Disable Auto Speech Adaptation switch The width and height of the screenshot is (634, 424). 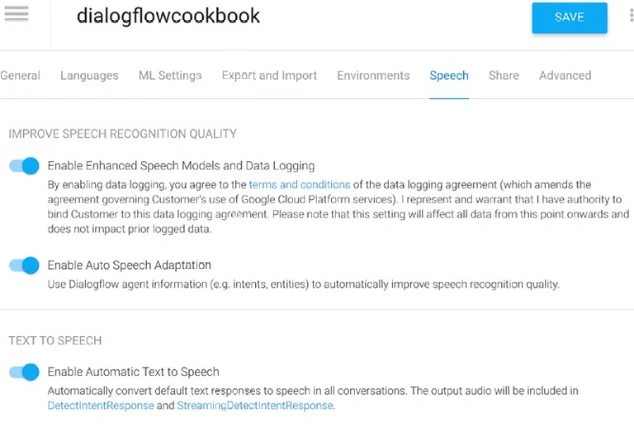(24, 265)
